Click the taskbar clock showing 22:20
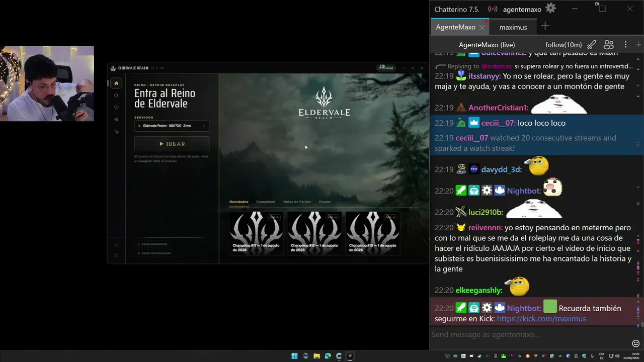This screenshot has height=362, width=644. point(631,356)
